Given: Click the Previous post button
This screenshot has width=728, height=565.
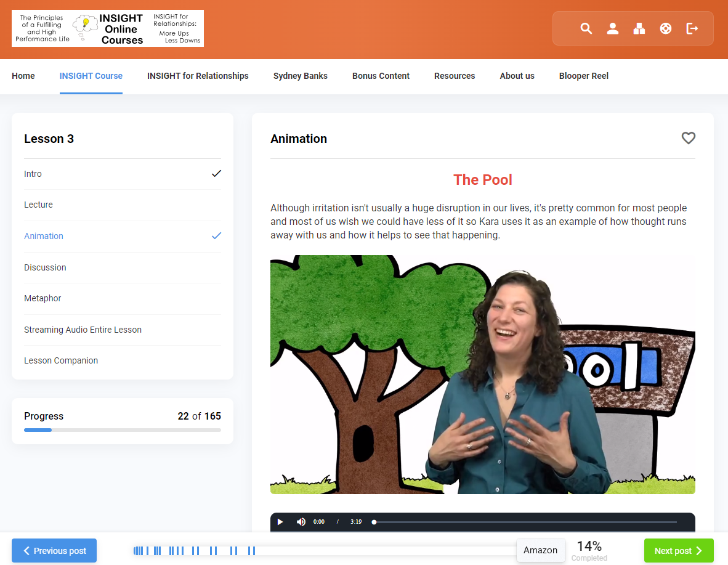Looking at the screenshot, I should 54,551.
